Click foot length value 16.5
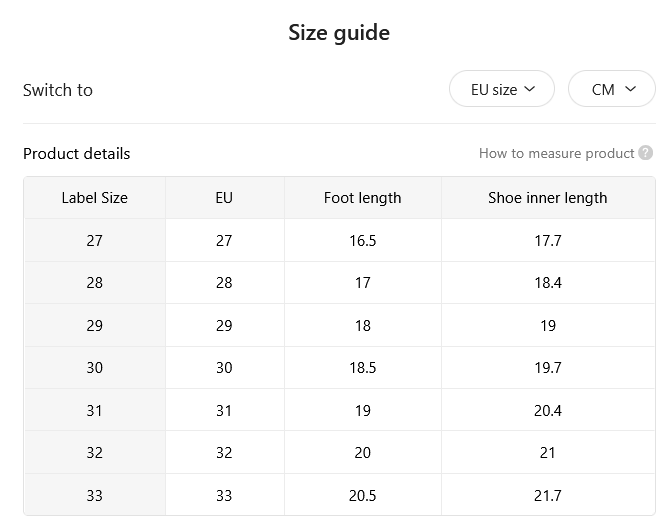This screenshot has height=528, width=658. tap(363, 240)
